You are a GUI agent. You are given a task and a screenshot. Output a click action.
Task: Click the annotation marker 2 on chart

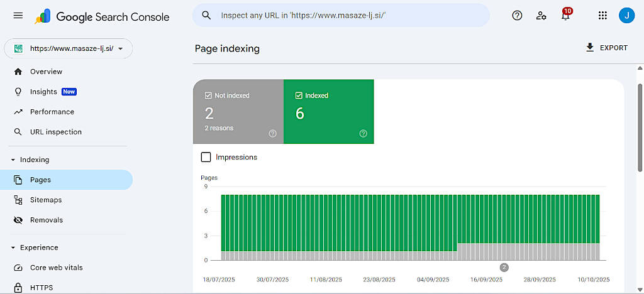(504, 267)
